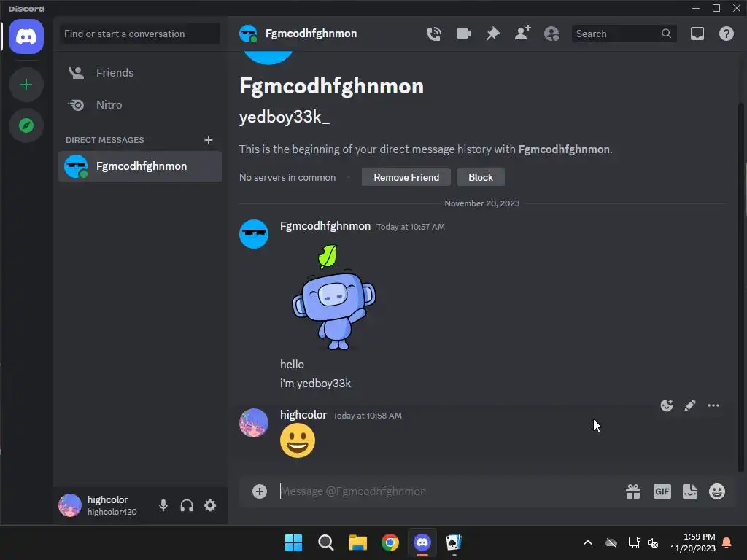This screenshot has height=560, width=747.
Task: Open attachment plus button in message bar
Action: click(x=260, y=491)
